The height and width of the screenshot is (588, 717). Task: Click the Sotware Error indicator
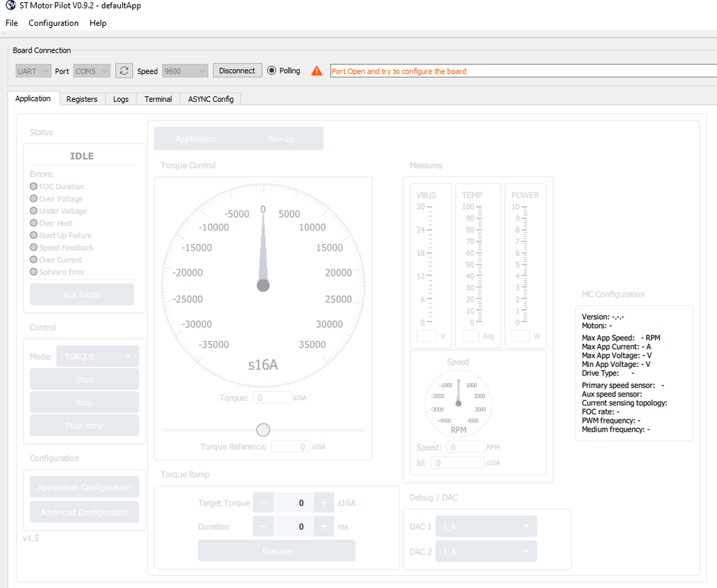point(33,272)
